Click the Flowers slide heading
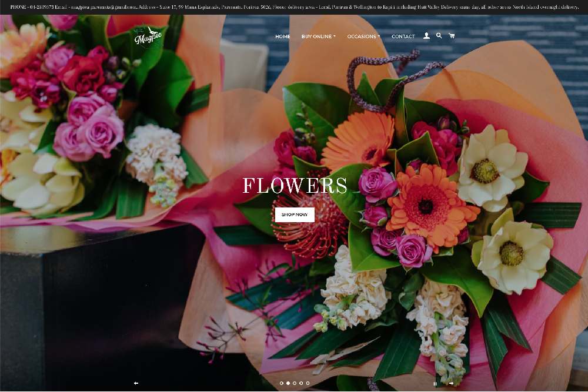 click(x=295, y=186)
